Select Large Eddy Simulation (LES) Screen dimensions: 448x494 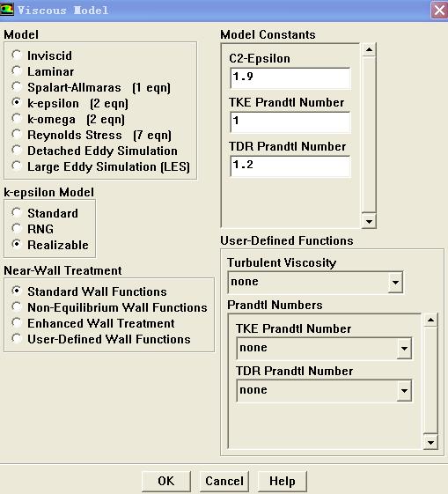[x=17, y=166]
